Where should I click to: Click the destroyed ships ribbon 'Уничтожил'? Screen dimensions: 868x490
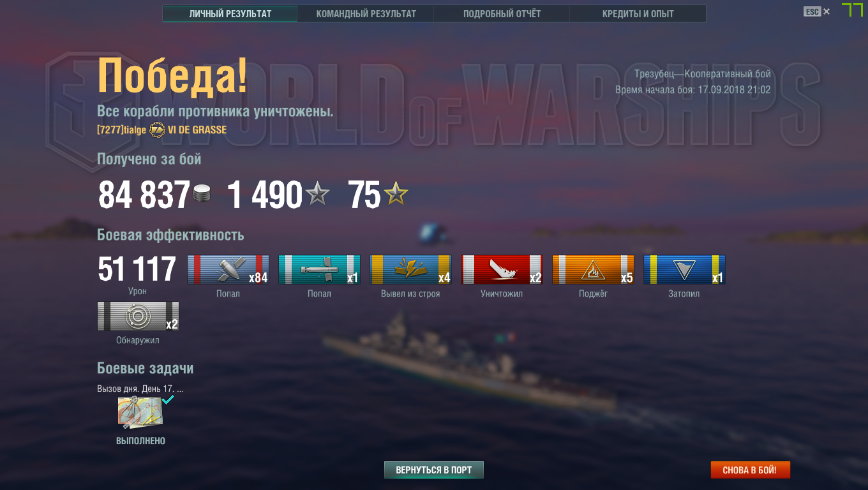(502, 270)
